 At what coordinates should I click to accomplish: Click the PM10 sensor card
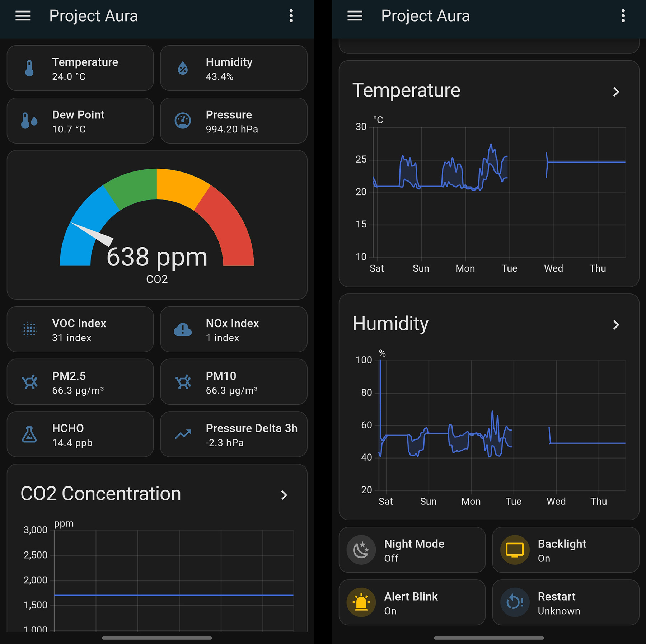pos(234,382)
